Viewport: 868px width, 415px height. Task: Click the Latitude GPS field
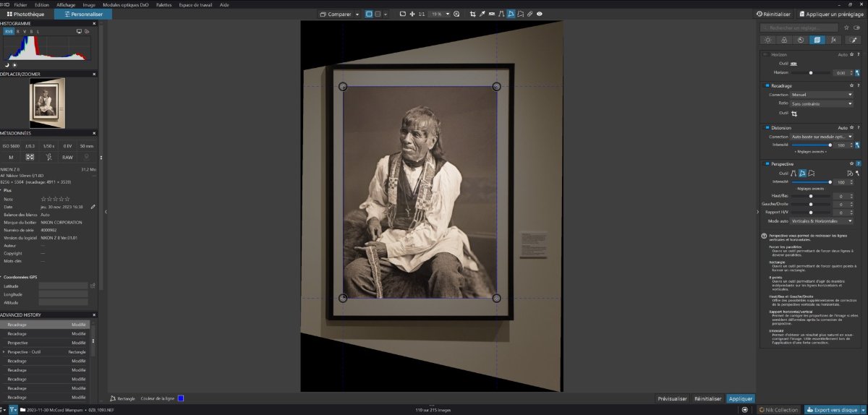tap(63, 286)
